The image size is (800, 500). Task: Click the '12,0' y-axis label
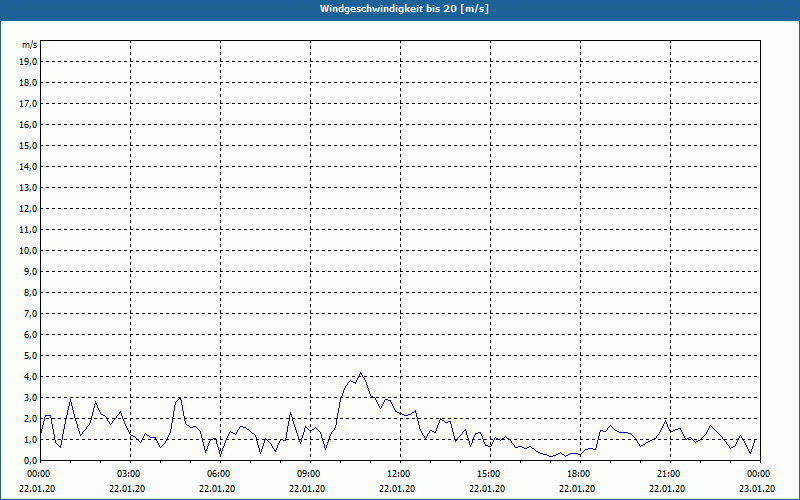point(29,209)
